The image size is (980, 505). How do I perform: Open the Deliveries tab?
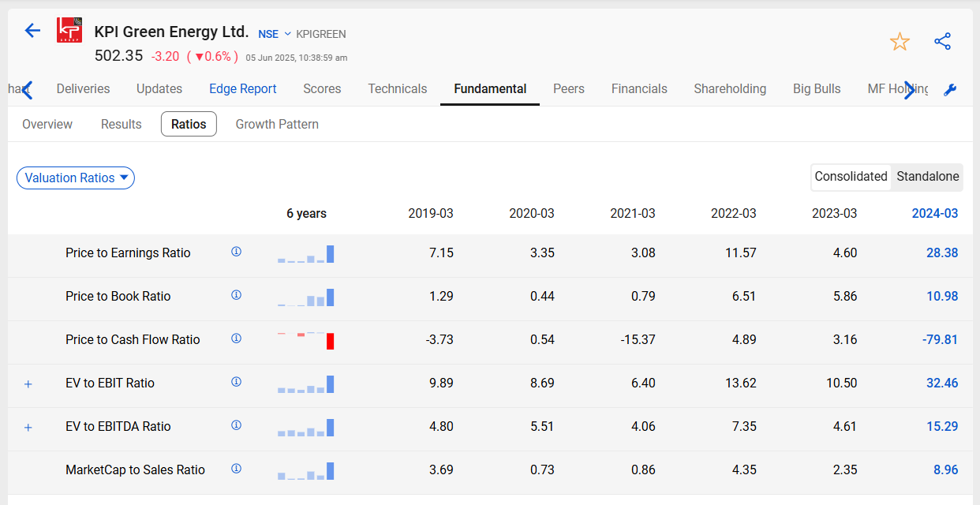[x=84, y=89]
